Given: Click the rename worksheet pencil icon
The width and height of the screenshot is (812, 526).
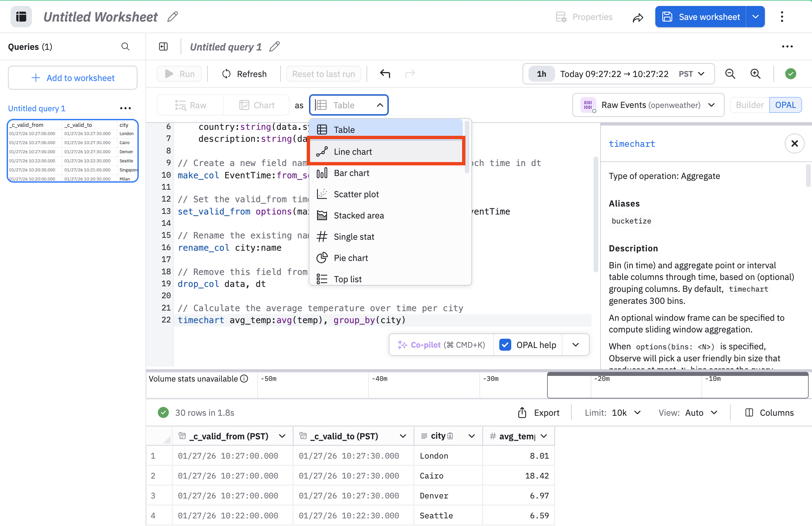Looking at the screenshot, I should tap(173, 17).
